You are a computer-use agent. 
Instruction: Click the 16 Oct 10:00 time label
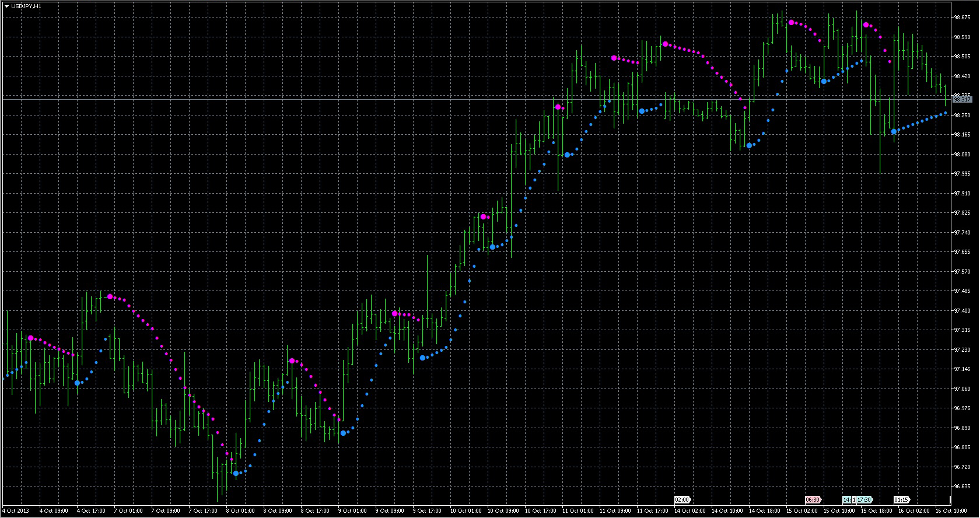pyautogui.click(x=951, y=511)
